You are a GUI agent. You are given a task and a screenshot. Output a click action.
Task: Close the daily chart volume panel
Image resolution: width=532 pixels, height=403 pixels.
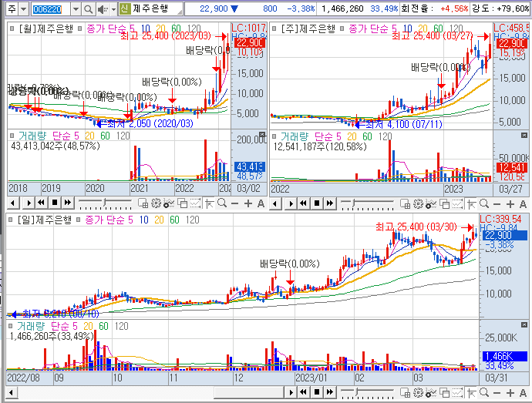click(524, 324)
